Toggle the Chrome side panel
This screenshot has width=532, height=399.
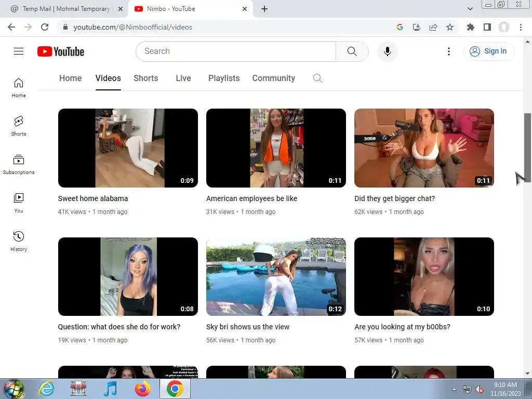487,27
